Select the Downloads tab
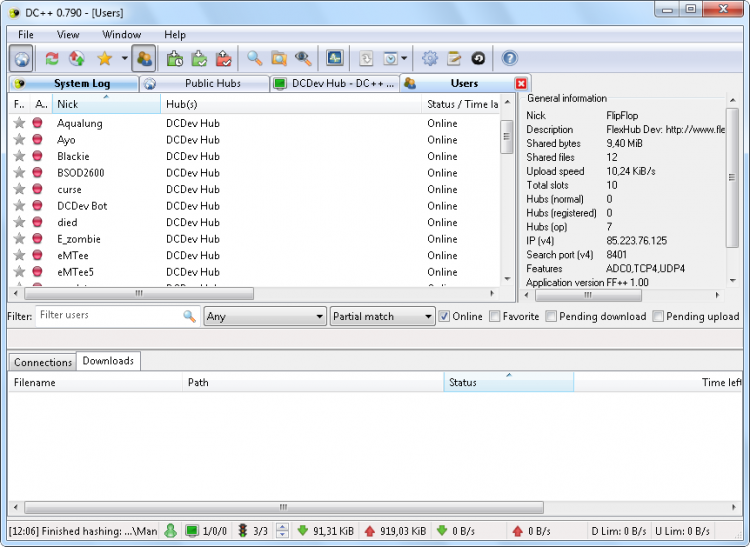Screen dimensions: 750x547 [x=108, y=361]
